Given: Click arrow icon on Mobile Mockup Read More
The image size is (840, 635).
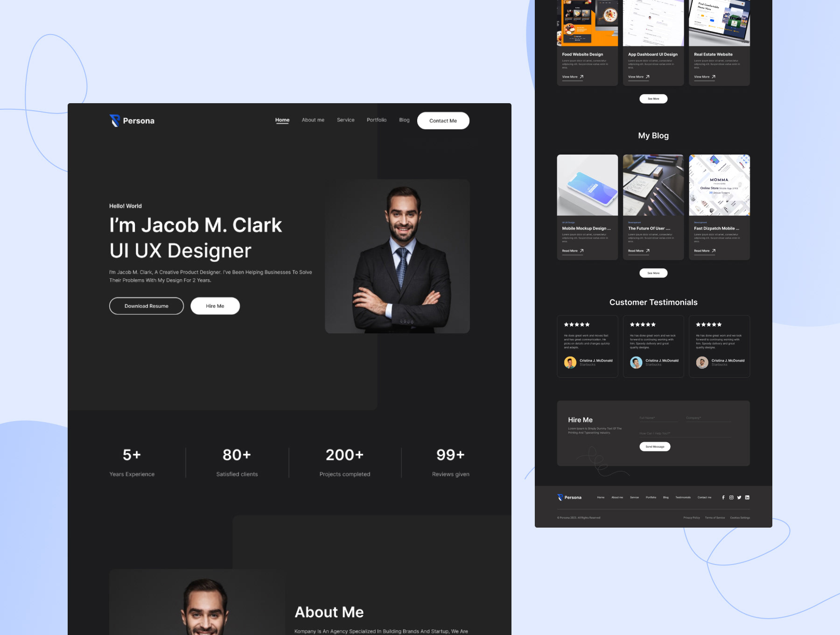Looking at the screenshot, I should click(x=581, y=251).
